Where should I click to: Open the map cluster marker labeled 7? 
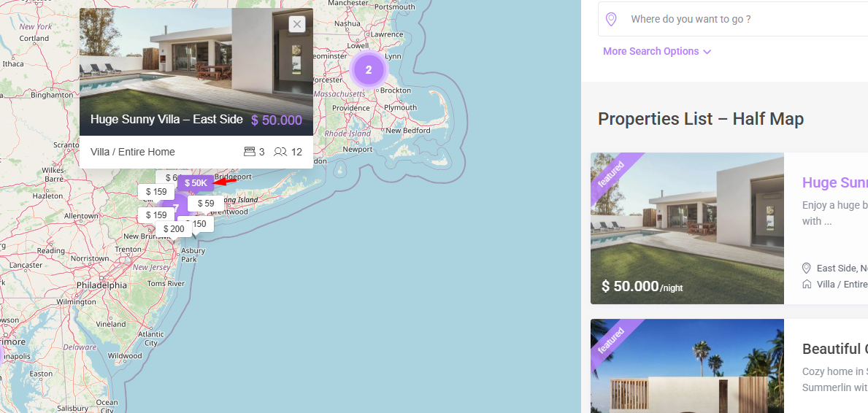click(175, 208)
